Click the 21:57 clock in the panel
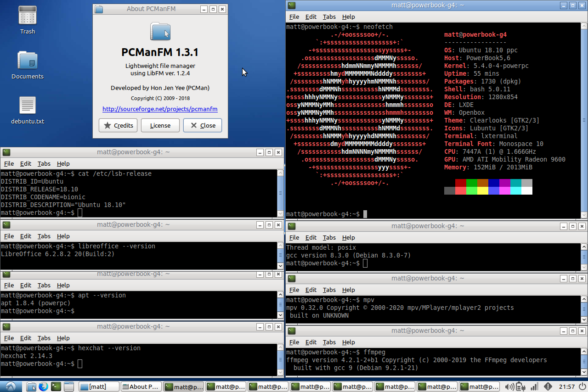 567,386
